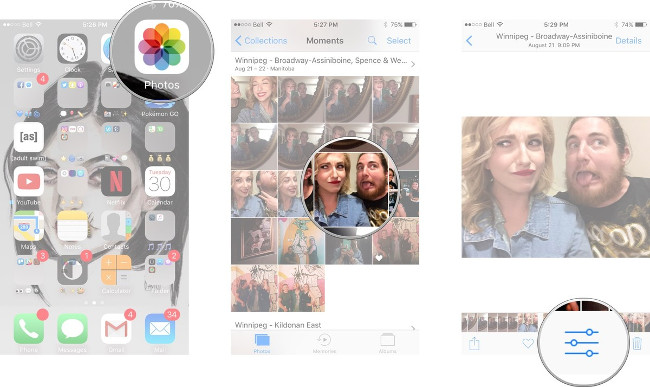This screenshot has height=387, width=650.
Task: Open the Notes app
Action: coord(72,225)
